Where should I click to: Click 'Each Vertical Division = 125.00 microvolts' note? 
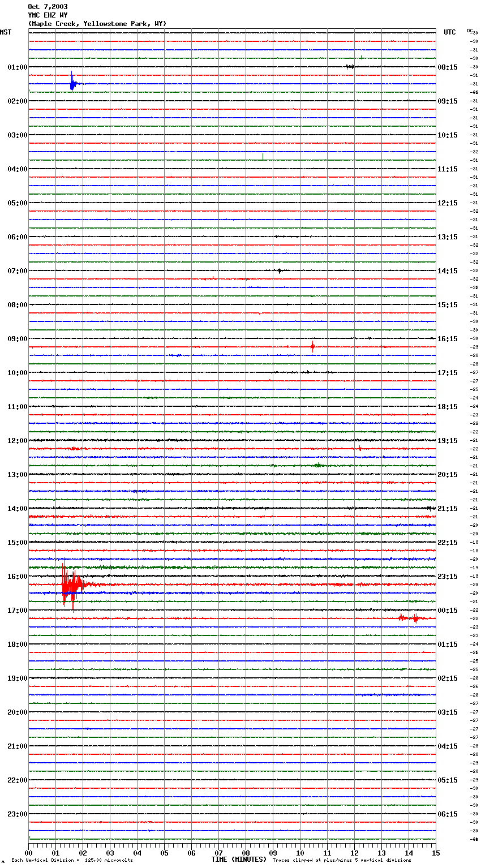72,861
